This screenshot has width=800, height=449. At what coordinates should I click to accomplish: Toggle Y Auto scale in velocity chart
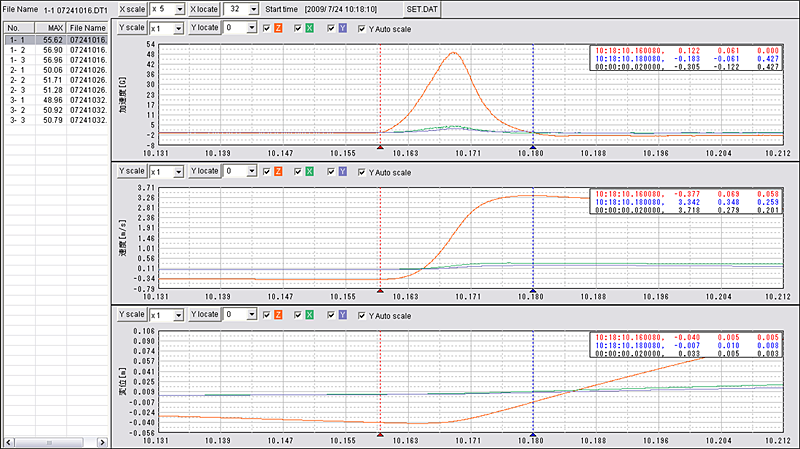tap(362, 172)
